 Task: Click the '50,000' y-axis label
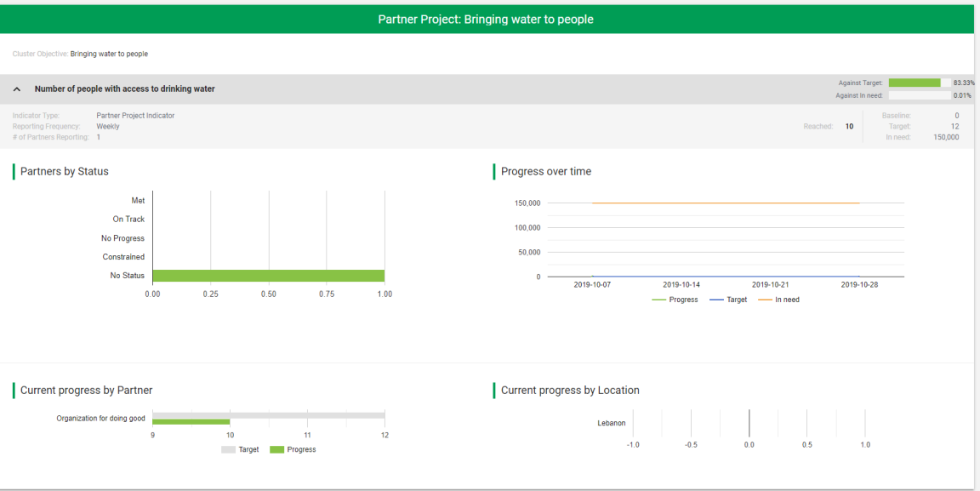tap(529, 252)
